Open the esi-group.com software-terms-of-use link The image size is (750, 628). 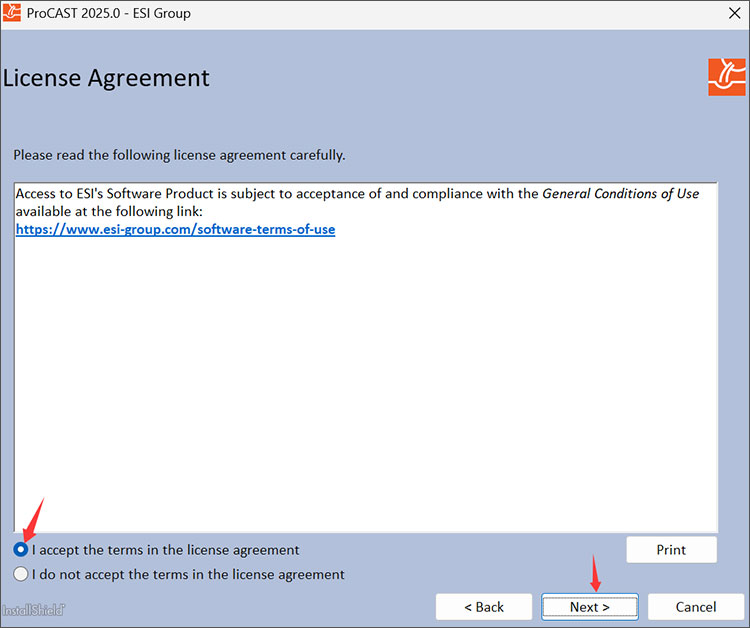click(x=176, y=229)
